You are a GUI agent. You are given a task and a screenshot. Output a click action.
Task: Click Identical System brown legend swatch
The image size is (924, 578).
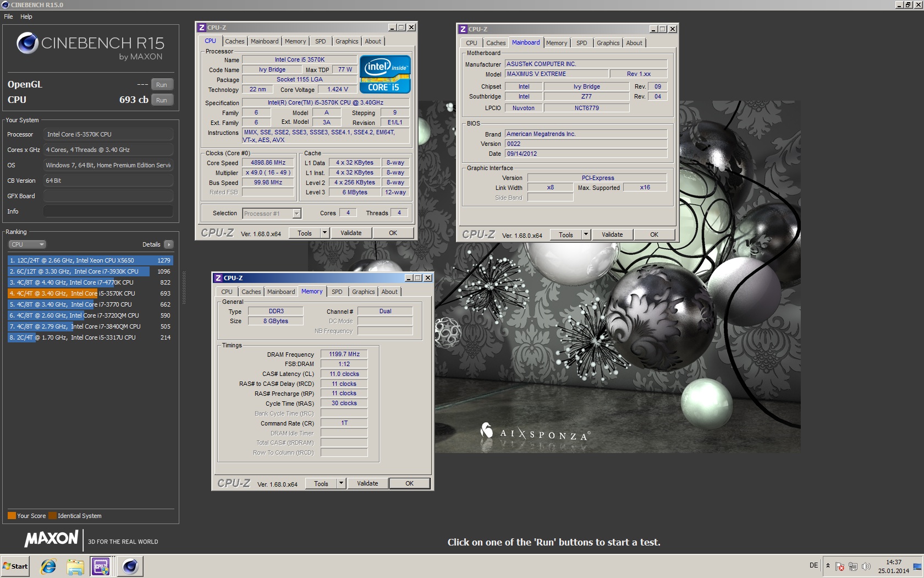52,516
